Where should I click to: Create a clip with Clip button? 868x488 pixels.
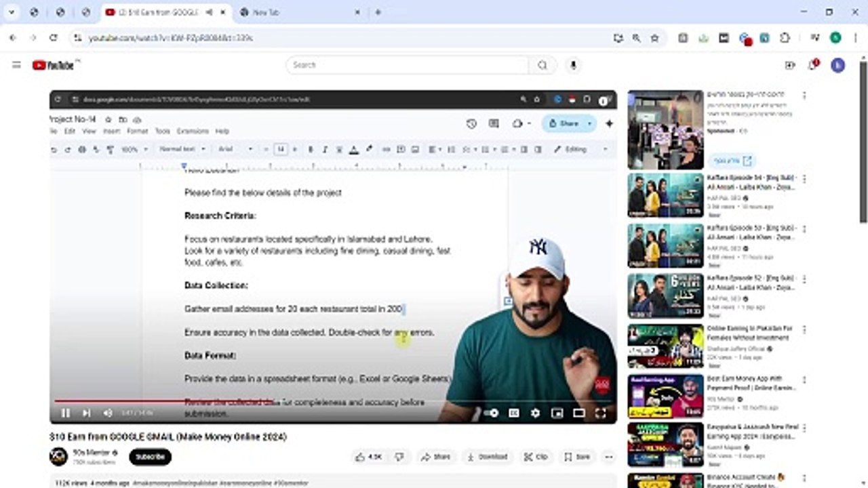(535, 457)
